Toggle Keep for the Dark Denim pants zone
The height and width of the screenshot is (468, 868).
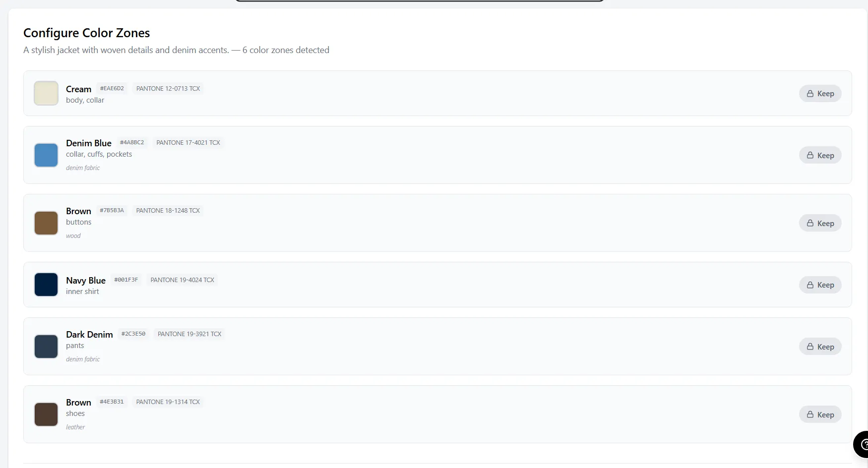point(820,347)
